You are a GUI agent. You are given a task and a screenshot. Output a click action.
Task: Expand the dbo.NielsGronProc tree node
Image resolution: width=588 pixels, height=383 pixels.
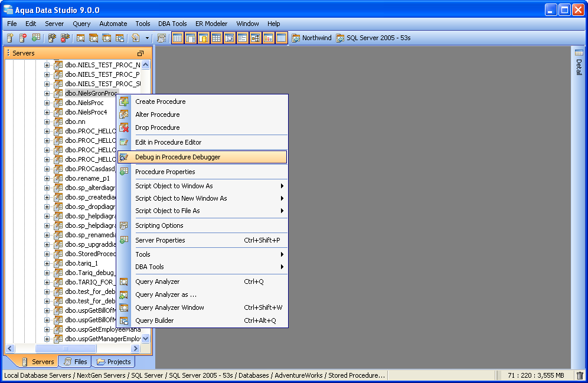pos(47,93)
